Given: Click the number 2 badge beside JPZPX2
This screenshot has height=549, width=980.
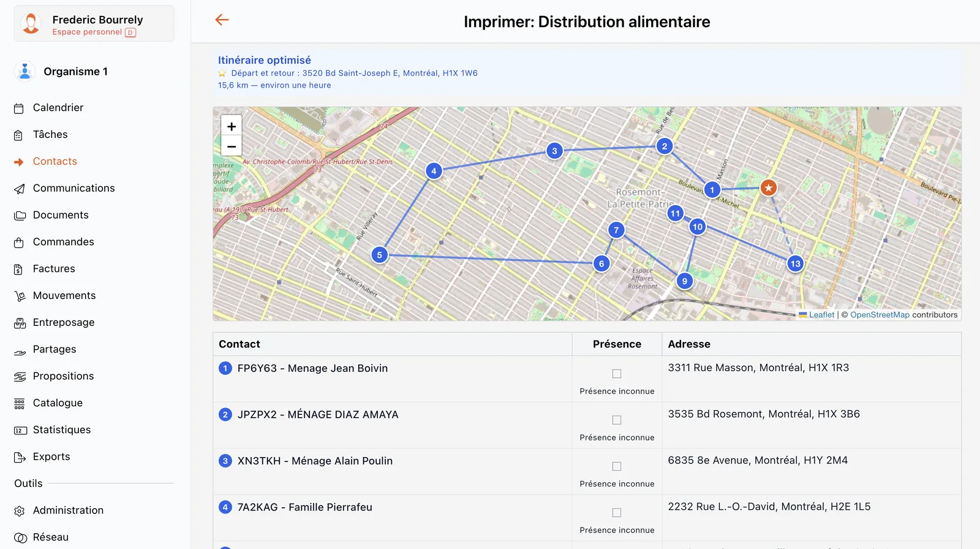Looking at the screenshot, I should tap(225, 415).
